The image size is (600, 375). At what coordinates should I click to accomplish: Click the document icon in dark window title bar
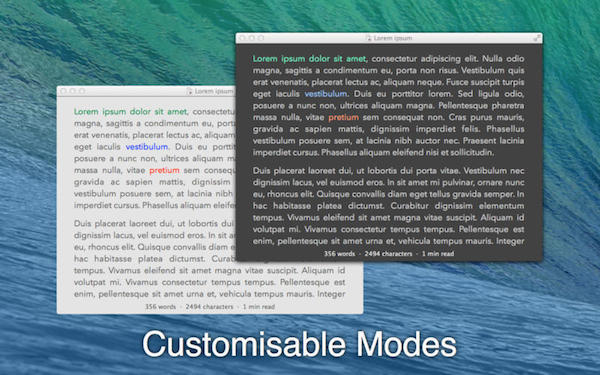[368, 38]
